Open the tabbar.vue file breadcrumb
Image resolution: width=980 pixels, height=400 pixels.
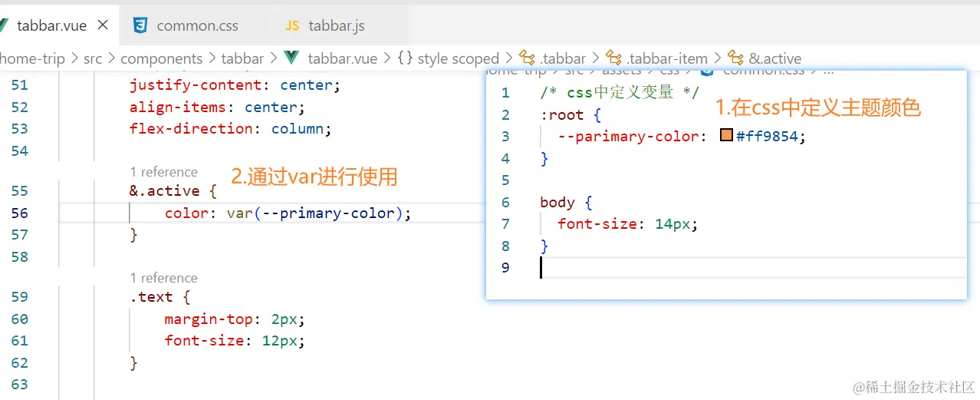pyautogui.click(x=341, y=58)
